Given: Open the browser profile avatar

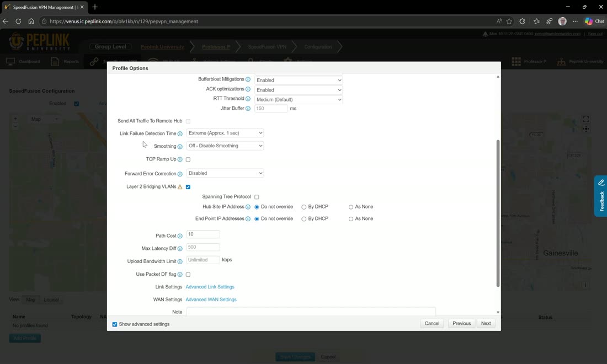Looking at the screenshot, I should coord(562,22).
